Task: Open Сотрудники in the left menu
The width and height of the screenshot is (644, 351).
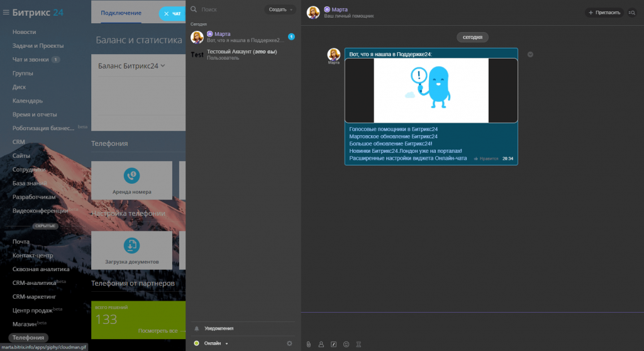Action: [29, 169]
